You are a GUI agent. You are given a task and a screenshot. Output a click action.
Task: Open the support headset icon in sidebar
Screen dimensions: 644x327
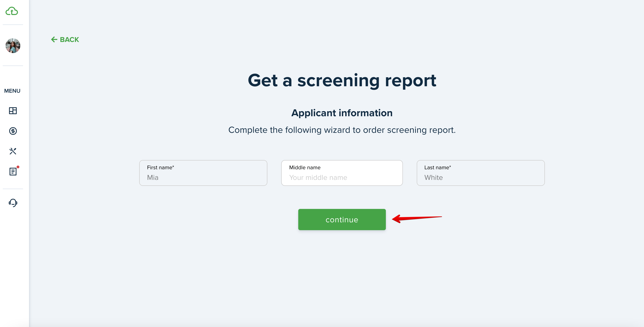(13, 203)
